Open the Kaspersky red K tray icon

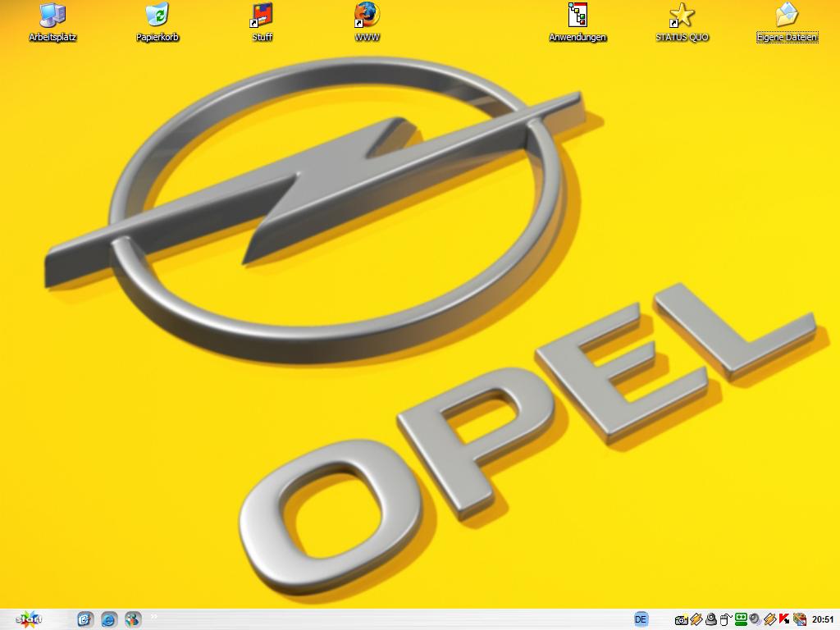pos(784,620)
